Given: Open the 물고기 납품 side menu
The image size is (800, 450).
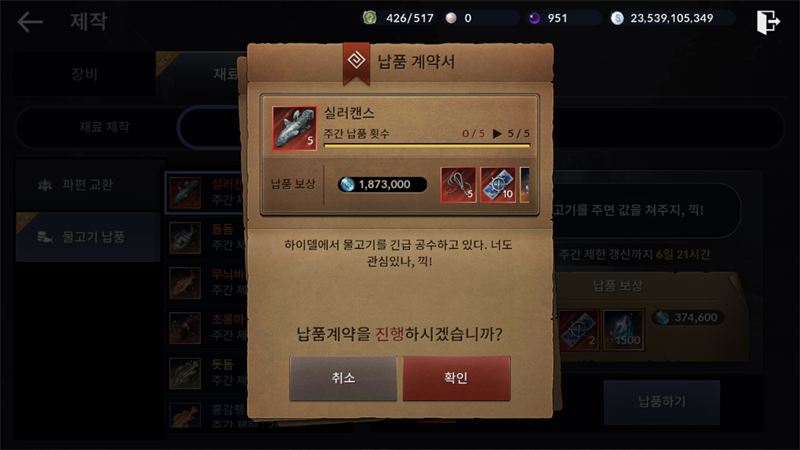Looking at the screenshot, I should click(88, 237).
